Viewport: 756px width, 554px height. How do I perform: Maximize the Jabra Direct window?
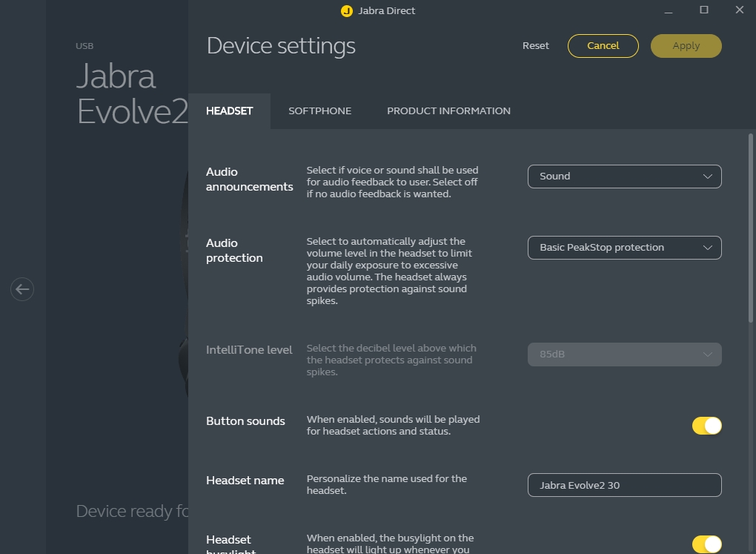(x=704, y=10)
